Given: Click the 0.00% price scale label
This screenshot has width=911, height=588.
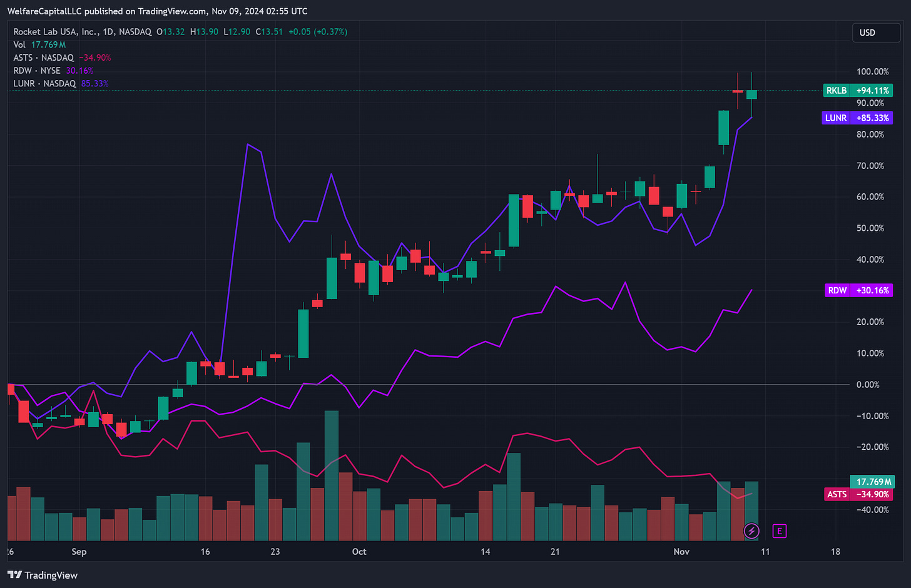Looking at the screenshot, I should [x=868, y=384].
